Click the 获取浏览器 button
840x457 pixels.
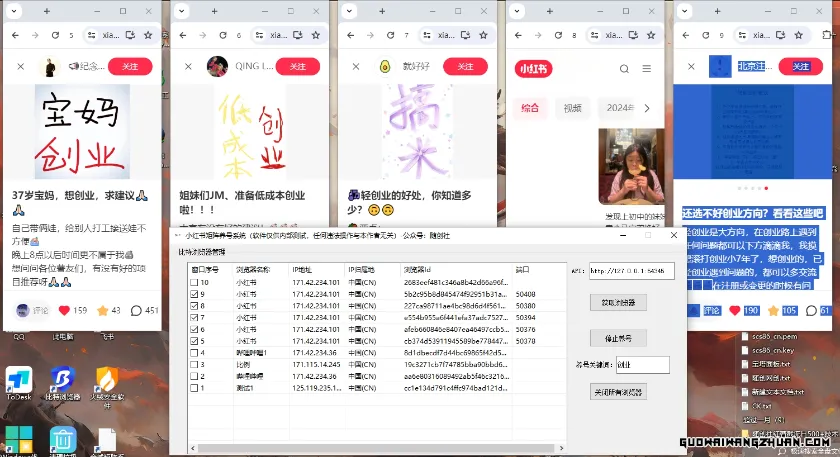(x=618, y=303)
